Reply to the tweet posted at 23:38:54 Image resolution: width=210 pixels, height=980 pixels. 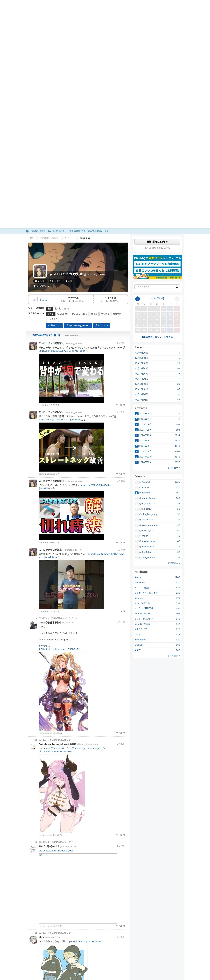point(117,611)
